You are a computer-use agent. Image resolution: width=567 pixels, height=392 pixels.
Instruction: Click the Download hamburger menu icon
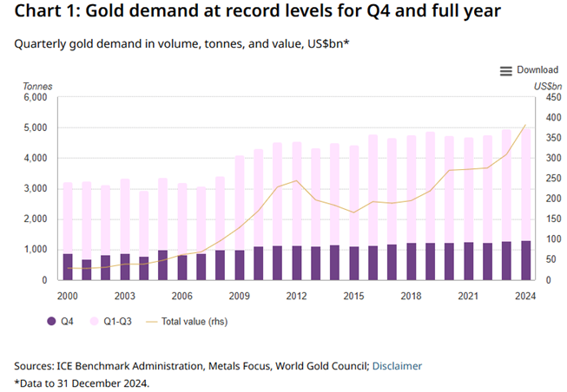[505, 70]
